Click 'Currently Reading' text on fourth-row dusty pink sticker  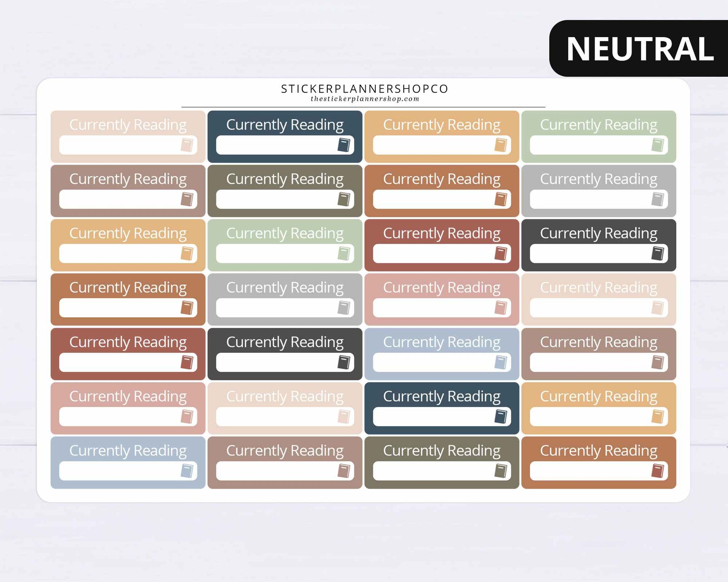coord(442,288)
